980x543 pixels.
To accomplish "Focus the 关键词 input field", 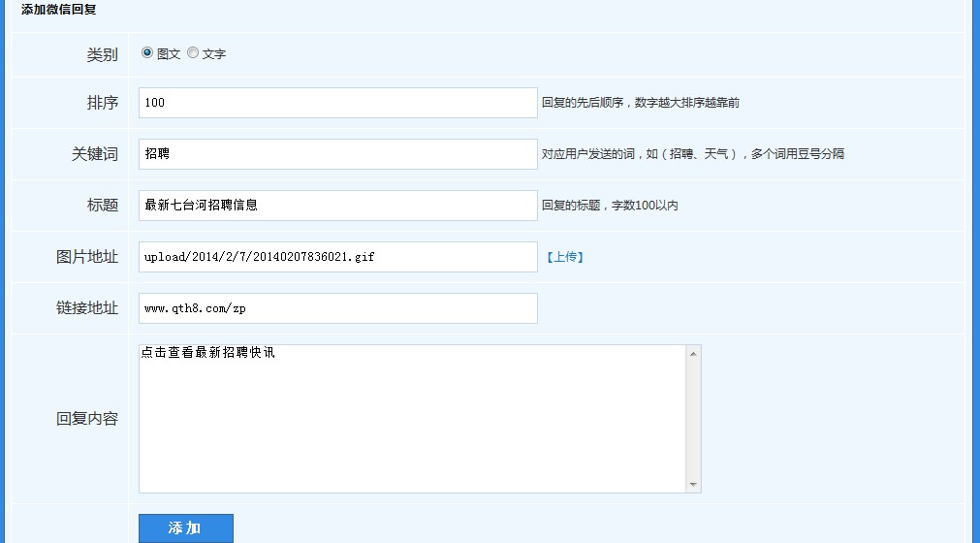I will 337,154.
